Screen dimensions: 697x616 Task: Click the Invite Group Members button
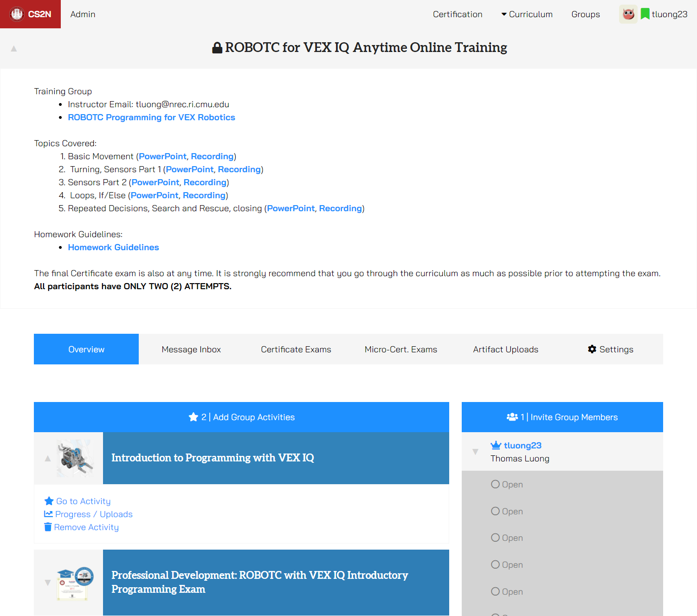(562, 417)
